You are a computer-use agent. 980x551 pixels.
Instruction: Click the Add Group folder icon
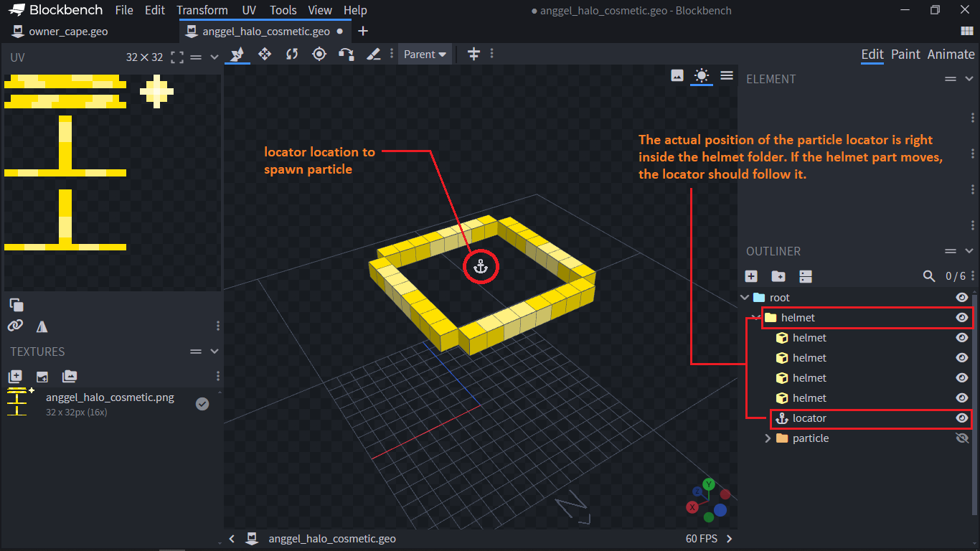point(778,276)
